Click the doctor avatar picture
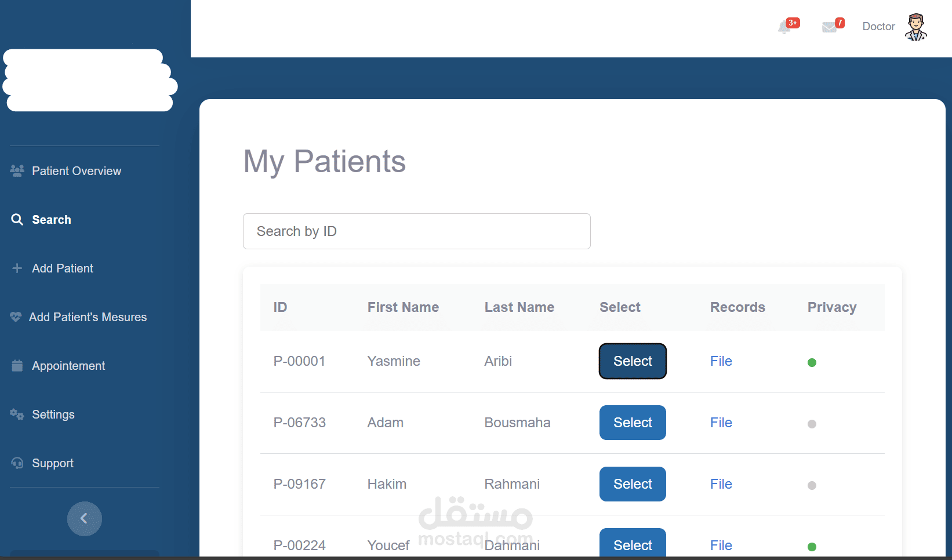Image resolution: width=952 pixels, height=560 pixels. tap(916, 27)
